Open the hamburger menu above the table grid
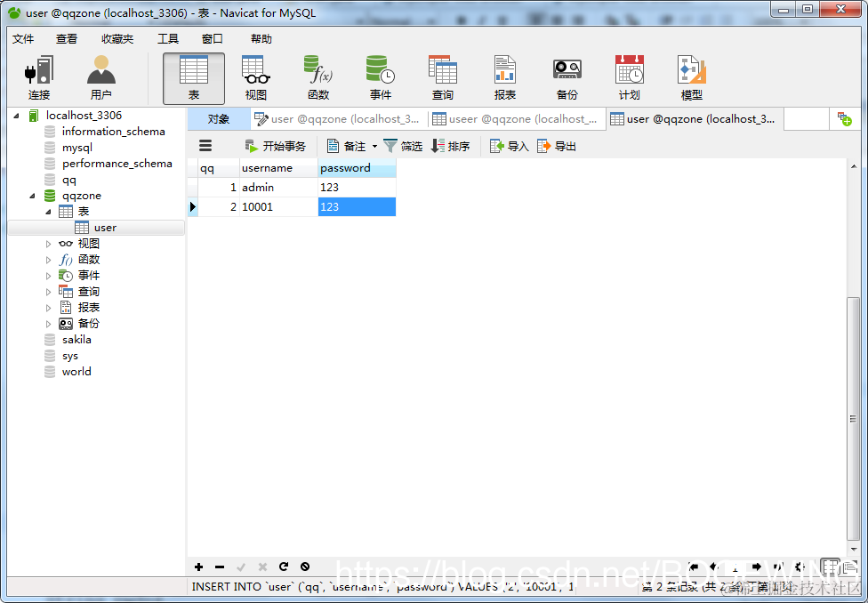The image size is (868, 603). pyautogui.click(x=205, y=146)
